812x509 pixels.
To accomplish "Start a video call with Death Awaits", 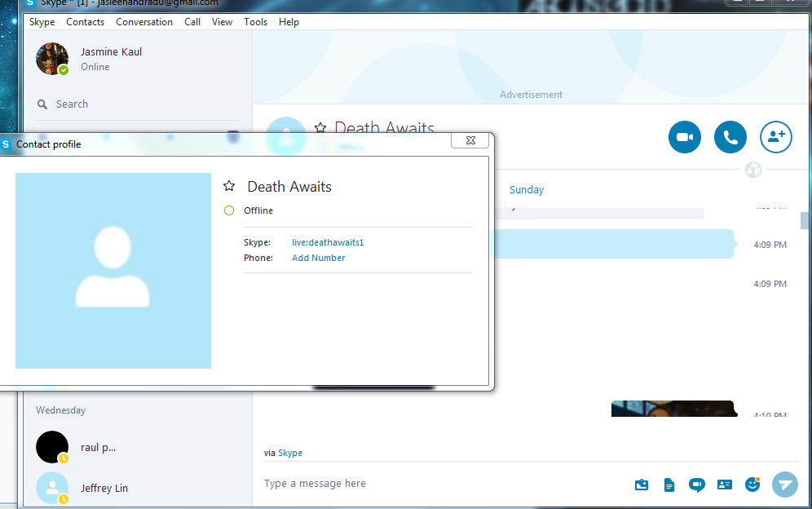I will 685,137.
